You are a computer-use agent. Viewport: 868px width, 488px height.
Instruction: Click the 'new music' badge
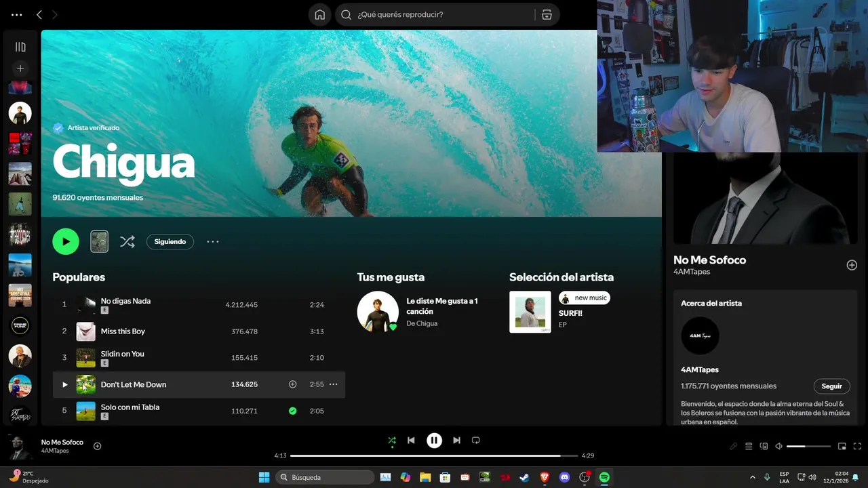coord(585,298)
